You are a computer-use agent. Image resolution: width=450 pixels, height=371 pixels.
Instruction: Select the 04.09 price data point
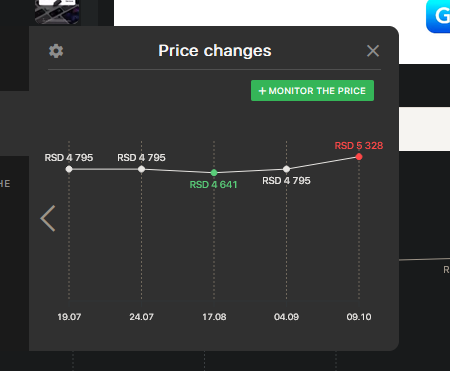click(286, 169)
